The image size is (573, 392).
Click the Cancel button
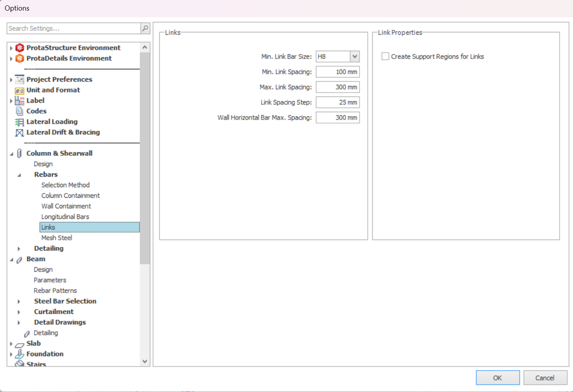(x=545, y=378)
